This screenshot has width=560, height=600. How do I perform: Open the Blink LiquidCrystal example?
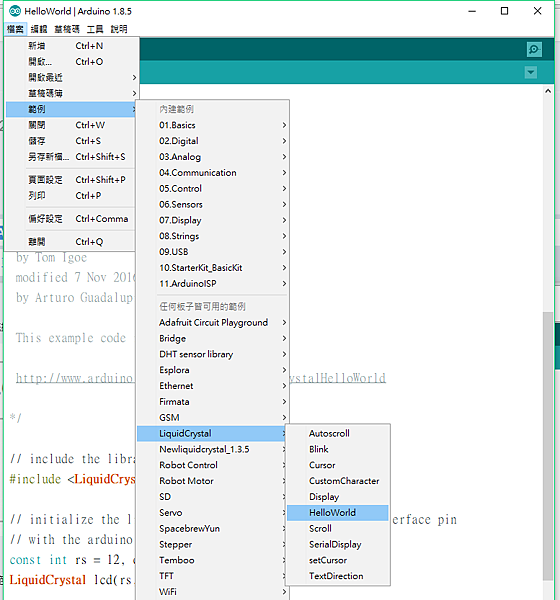338,449
